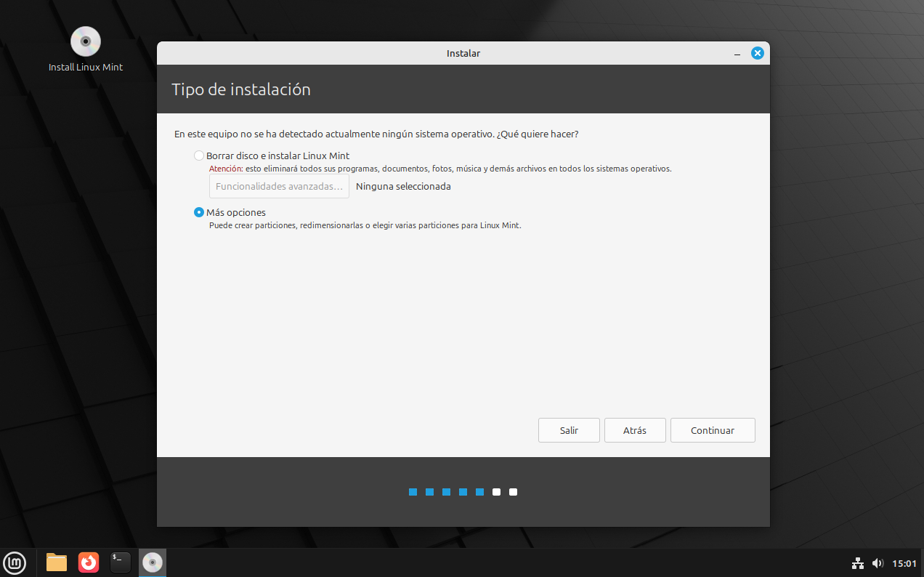
Task: Quit the installer with Salir
Action: pos(569,430)
